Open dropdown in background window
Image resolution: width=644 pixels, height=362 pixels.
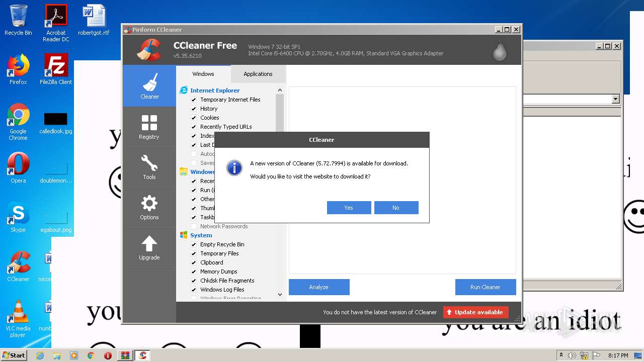click(x=615, y=99)
